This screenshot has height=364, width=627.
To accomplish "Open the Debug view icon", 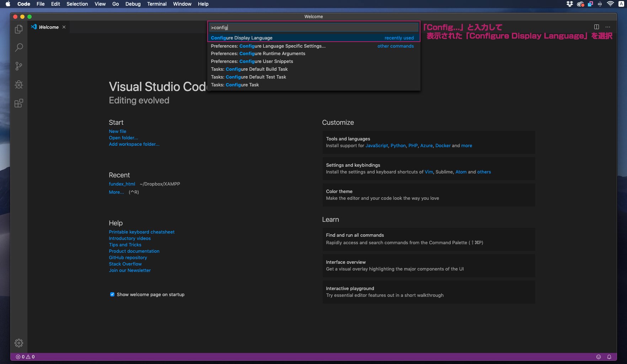I will 19,85.
